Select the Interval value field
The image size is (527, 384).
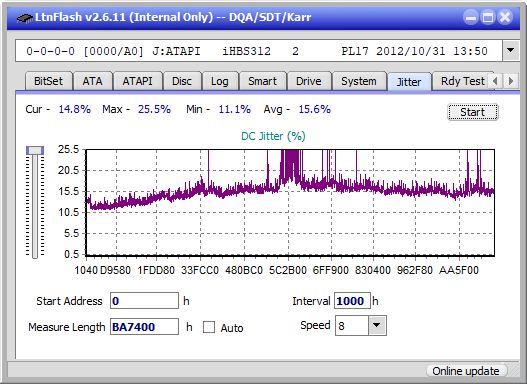pos(352,301)
